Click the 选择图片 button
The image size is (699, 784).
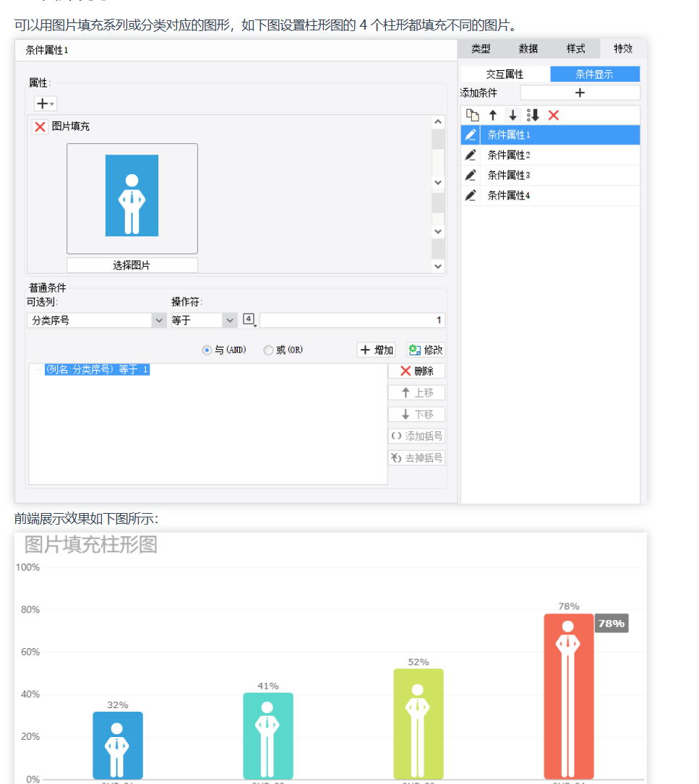click(132, 265)
